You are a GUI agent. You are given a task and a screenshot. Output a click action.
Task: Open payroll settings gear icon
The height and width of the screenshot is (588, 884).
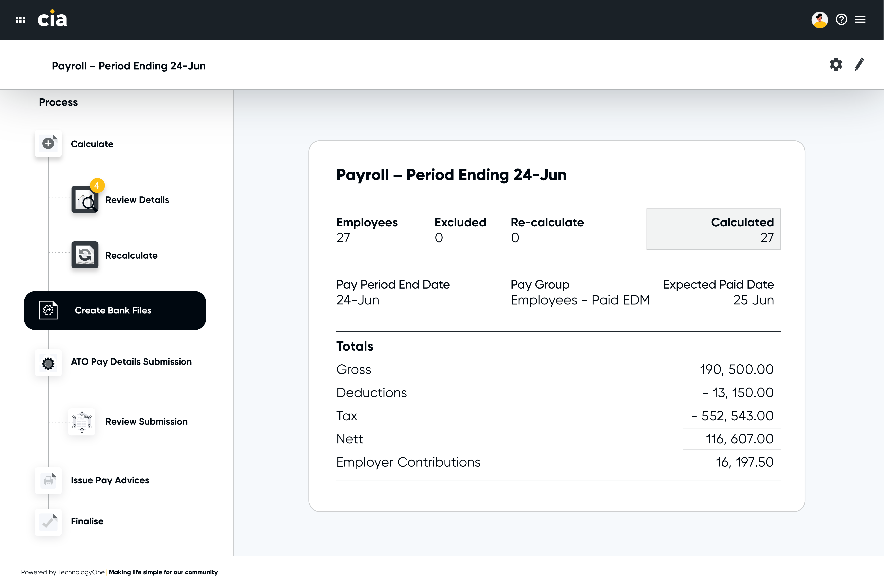836,64
